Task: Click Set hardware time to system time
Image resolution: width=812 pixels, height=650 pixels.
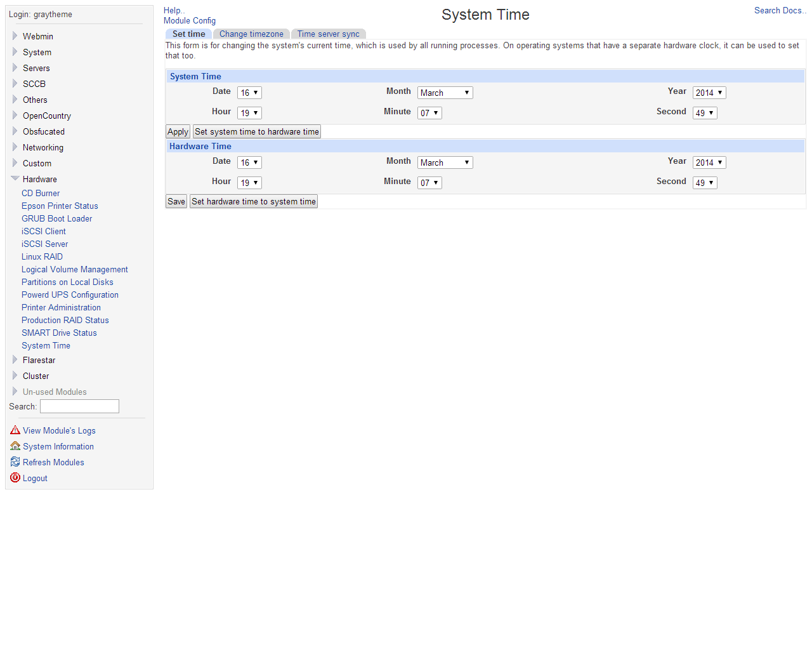Action: point(254,202)
